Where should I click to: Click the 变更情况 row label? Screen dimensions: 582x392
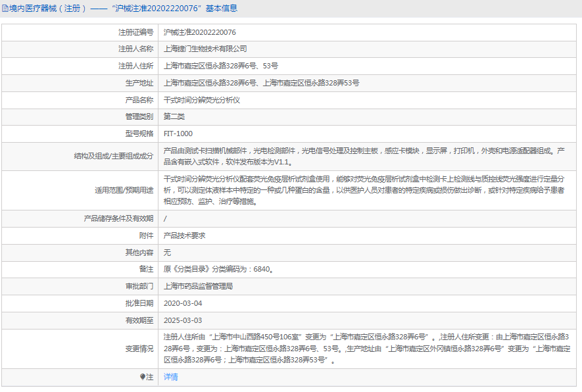(x=139, y=349)
